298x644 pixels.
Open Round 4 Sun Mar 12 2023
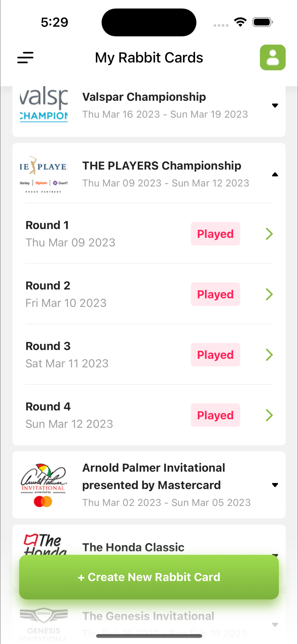[149, 415]
